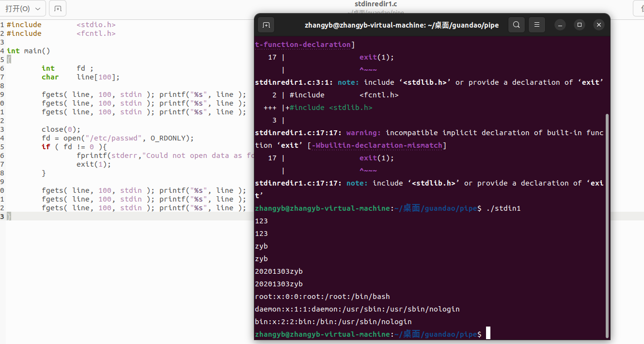The height and width of the screenshot is (344, 644).
Task: Click the int main() line in the editor
Action: (x=28, y=51)
